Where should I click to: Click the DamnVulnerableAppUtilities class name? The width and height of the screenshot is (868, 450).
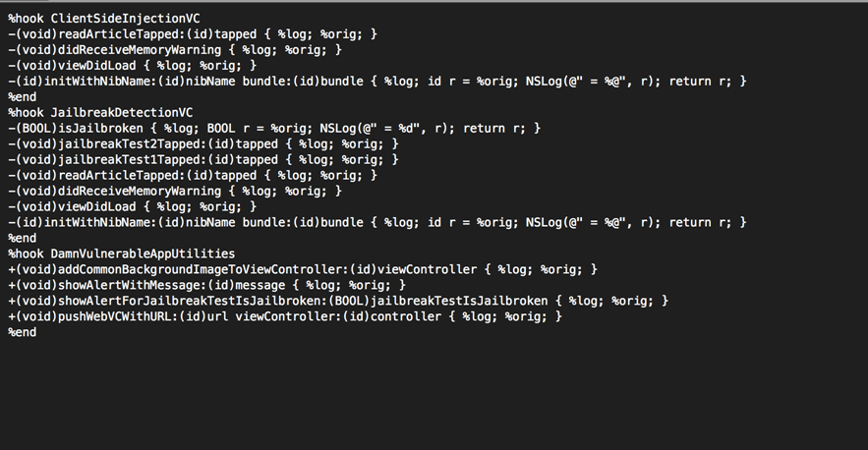(x=144, y=253)
